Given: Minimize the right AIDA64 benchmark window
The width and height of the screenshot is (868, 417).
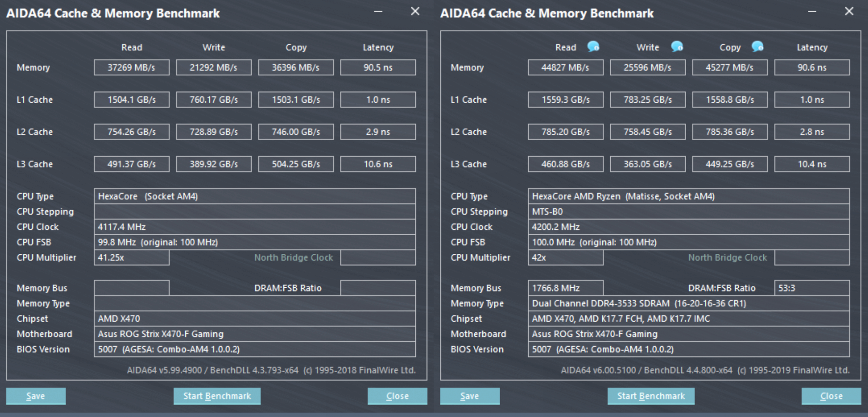Looking at the screenshot, I should click(812, 12).
